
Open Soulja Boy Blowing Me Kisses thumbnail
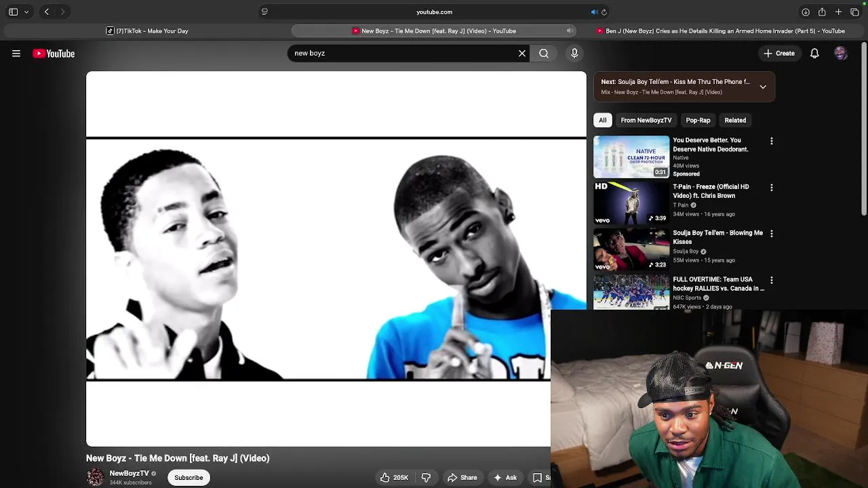point(631,249)
